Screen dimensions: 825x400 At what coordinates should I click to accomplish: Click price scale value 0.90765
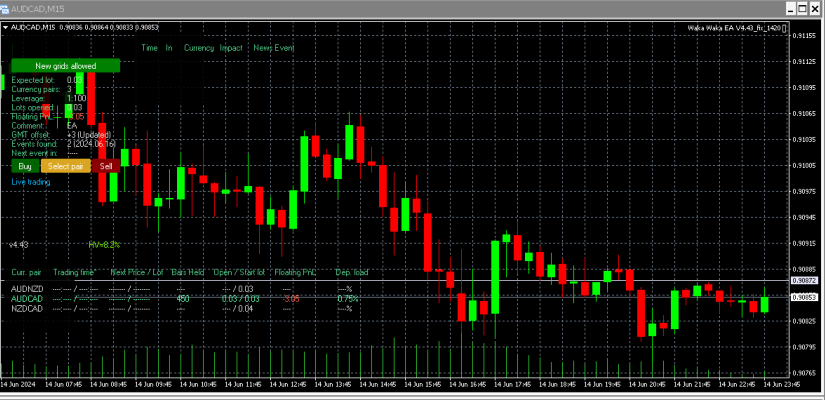805,373
